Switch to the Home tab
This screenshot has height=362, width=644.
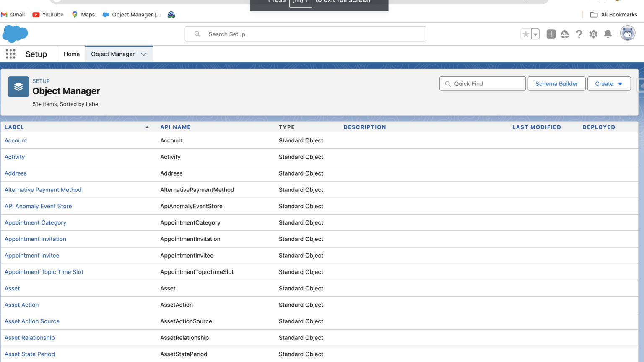(71, 54)
